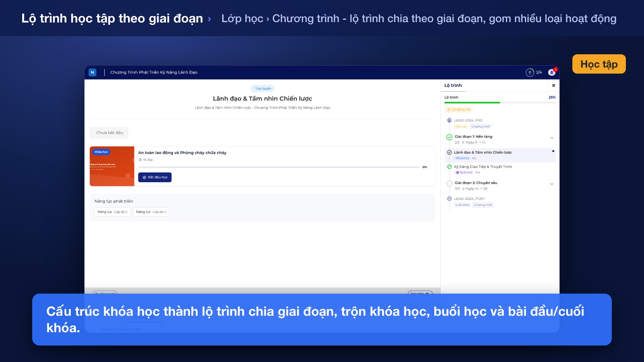
Task: Click Chương trình tag under LEAD-2024_POST
Action: 483,205
